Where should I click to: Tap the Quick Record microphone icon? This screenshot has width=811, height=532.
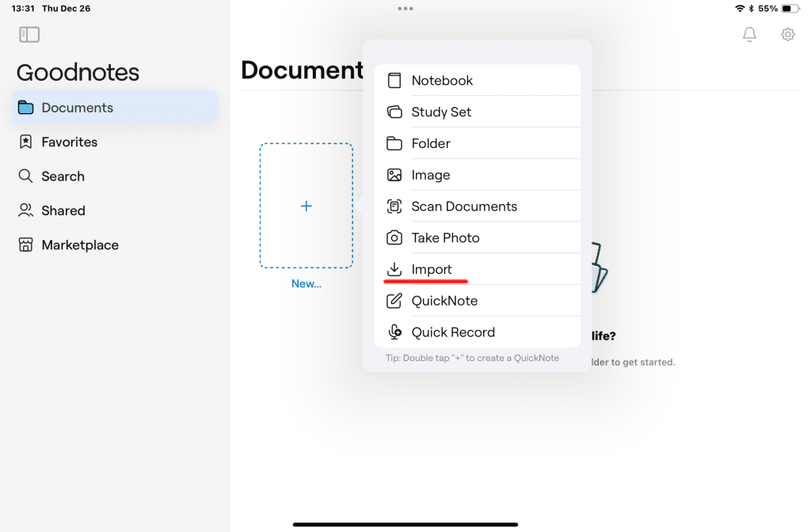point(394,332)
